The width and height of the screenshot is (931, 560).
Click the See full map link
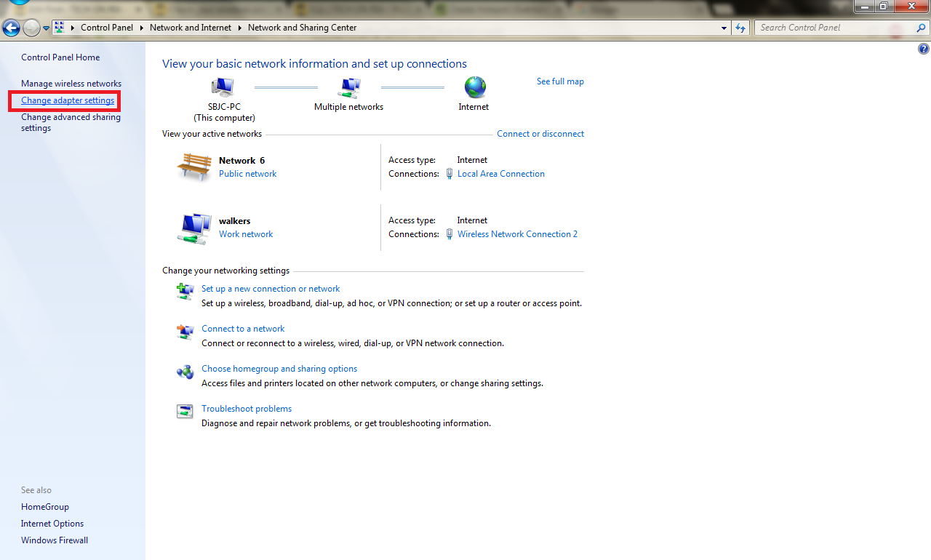pos(560,81)
